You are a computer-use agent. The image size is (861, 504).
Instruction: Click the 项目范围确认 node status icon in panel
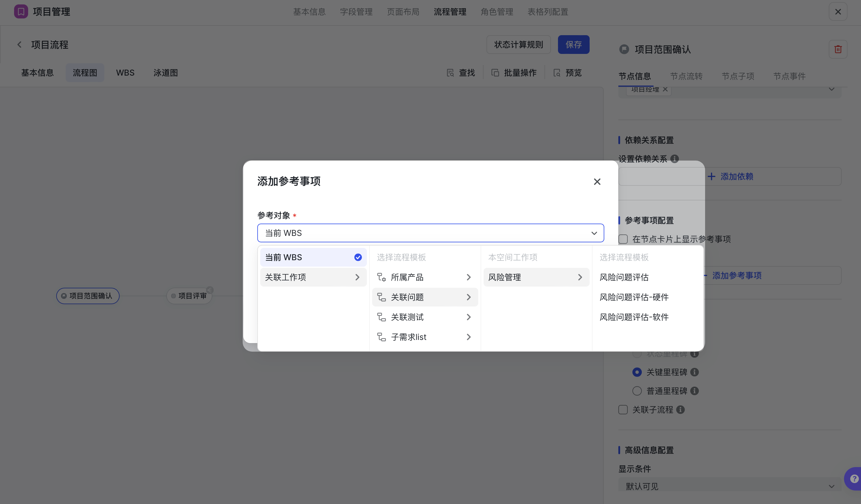coord(624,49)
